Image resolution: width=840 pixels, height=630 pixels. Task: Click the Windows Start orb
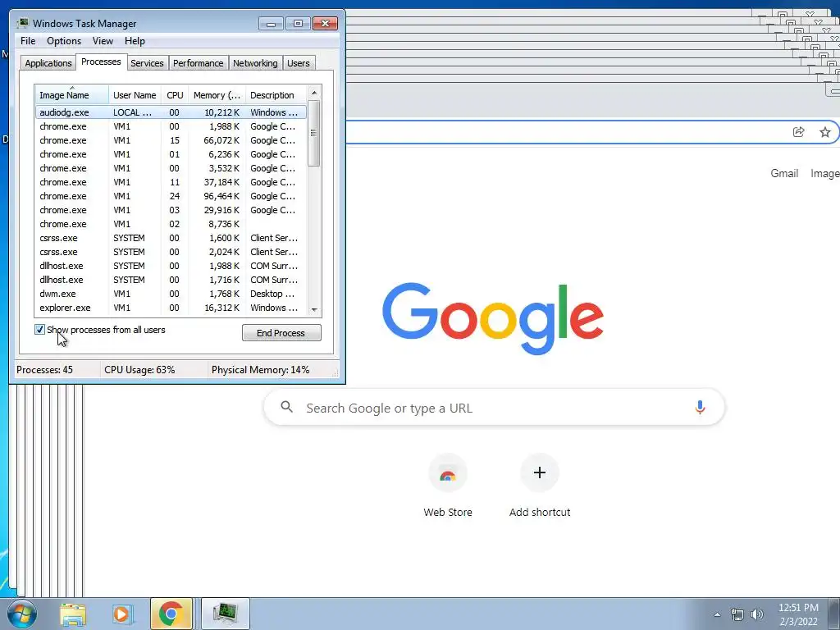pyautogui.click(x=21, y=614)
